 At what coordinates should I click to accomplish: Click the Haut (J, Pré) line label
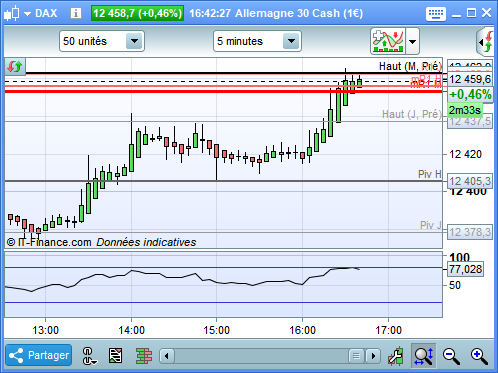(x=412, y=114)
